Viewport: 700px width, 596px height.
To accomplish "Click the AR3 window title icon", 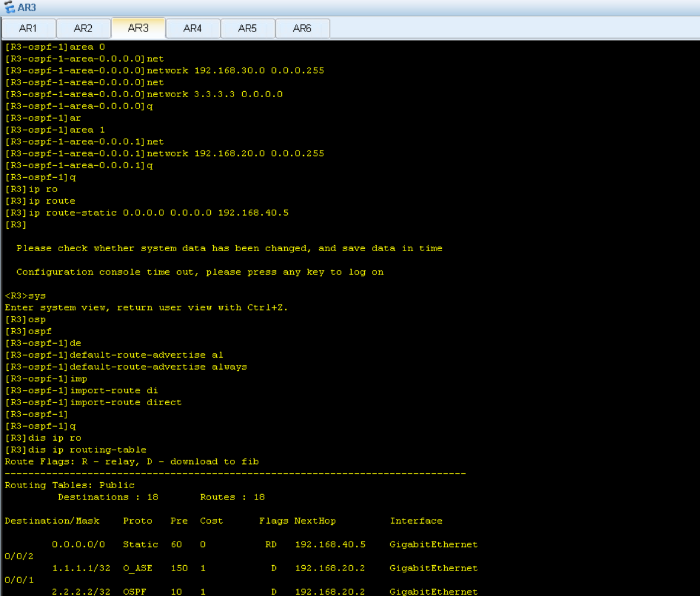I will 9,8.
